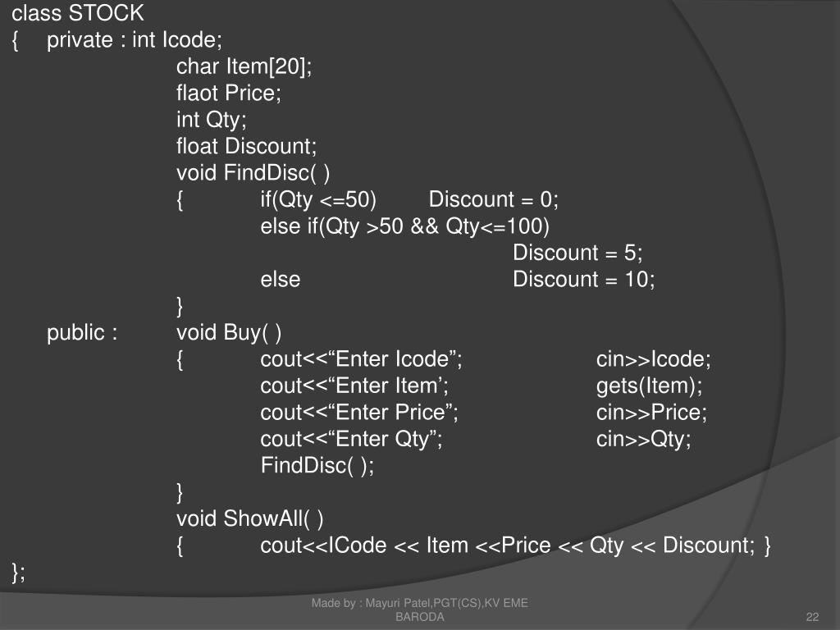Viewport: 840px width, 630px height.
Task: Click the 'Made by : Mayuri Patel' footer
Action: coord(419,609)
